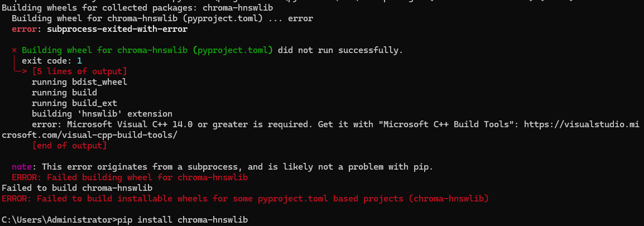Click the red 'error' label before subprocess-exited-with-error
This screenshot has width=644, height=226.
pos(24,29)
